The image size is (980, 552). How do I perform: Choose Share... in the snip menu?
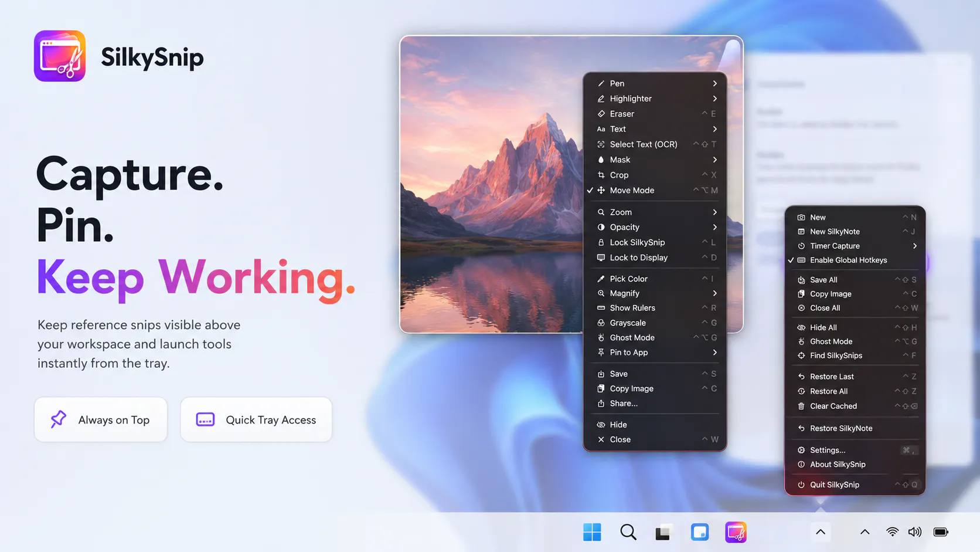(655, 404)
